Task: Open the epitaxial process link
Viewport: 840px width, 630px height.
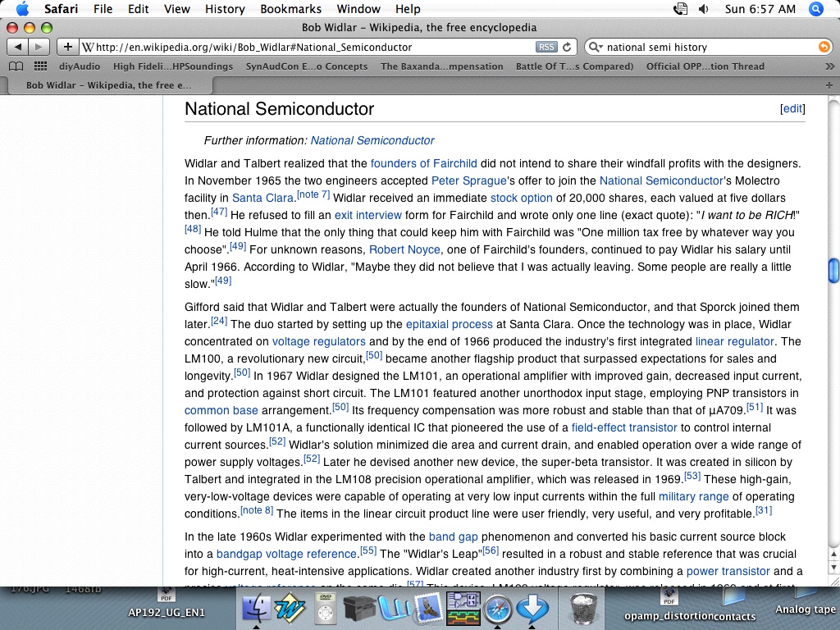Action: pyautogui.click(x=449, y=324)
